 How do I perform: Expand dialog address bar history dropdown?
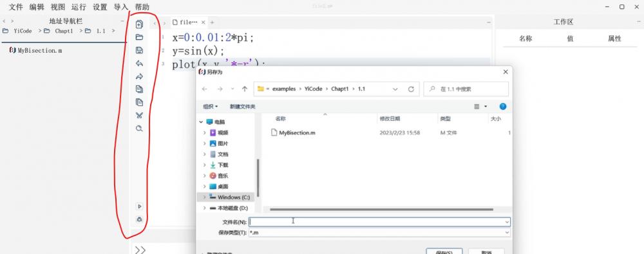coord(395,89)
